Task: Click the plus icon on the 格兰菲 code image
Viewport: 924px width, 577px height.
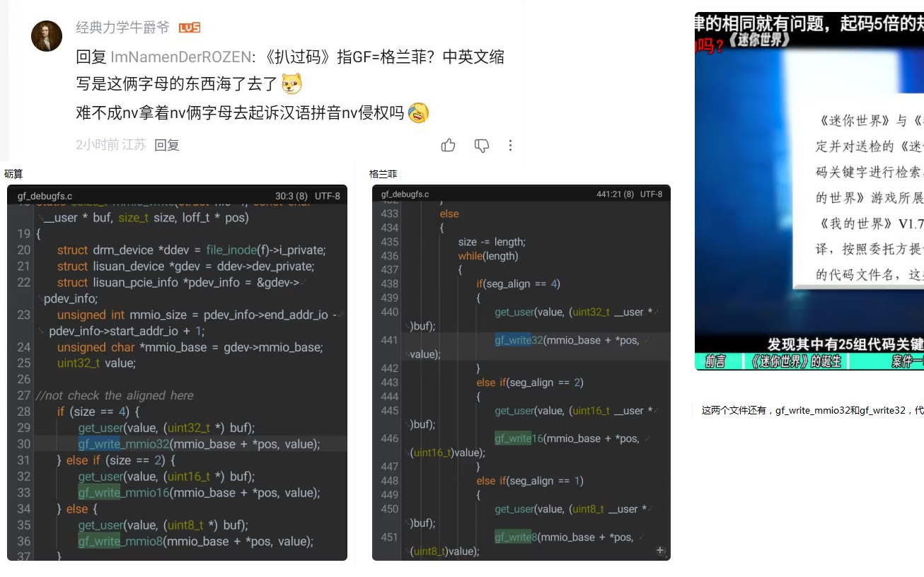Action: (x=660, y=550)
